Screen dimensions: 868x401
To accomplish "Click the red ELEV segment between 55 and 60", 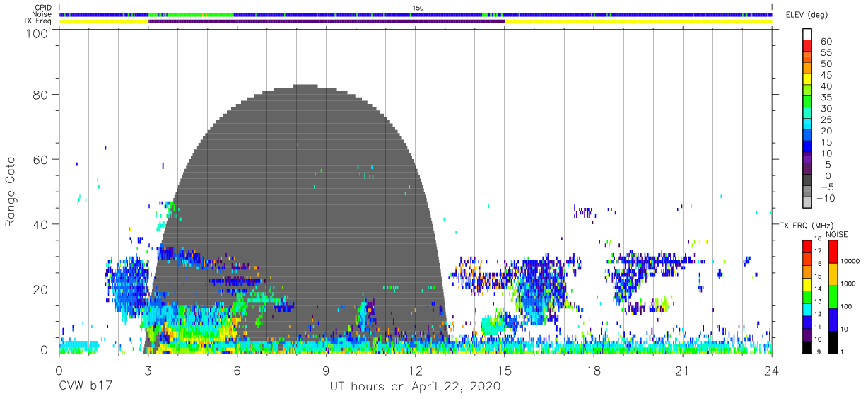I will [x=807, y=45].
